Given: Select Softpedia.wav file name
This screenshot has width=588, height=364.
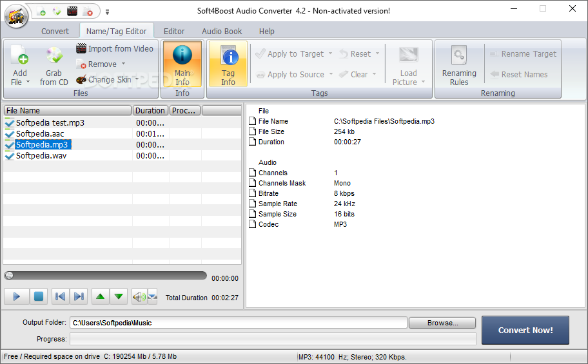Looking at the screenshot, I should point(41,155).
